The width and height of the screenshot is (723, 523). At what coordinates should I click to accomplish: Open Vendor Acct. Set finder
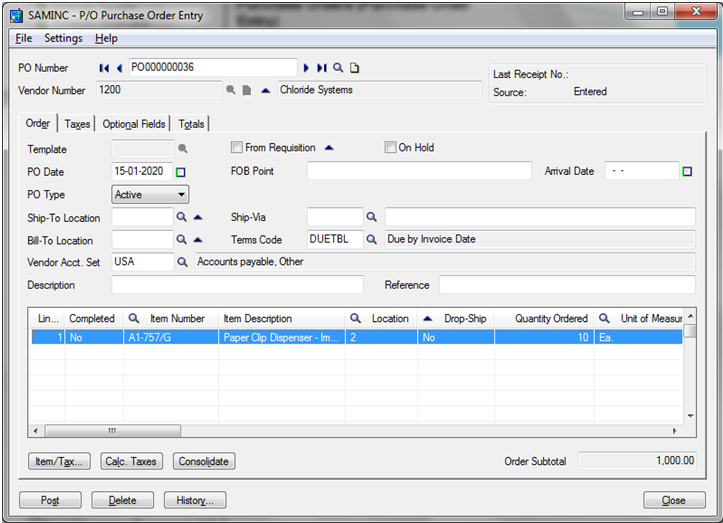183,262
